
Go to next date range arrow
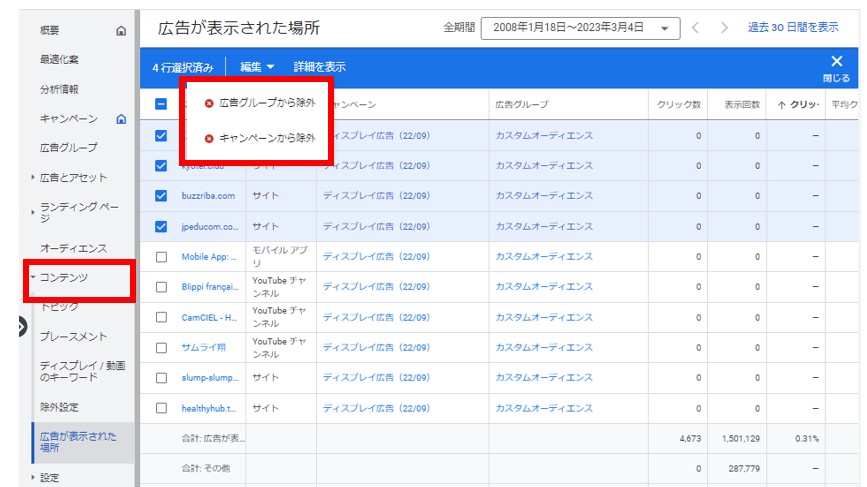tap(724, 28)
